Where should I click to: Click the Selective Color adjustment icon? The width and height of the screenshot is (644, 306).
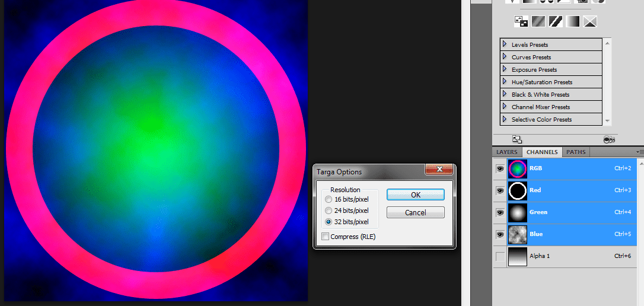589,22
